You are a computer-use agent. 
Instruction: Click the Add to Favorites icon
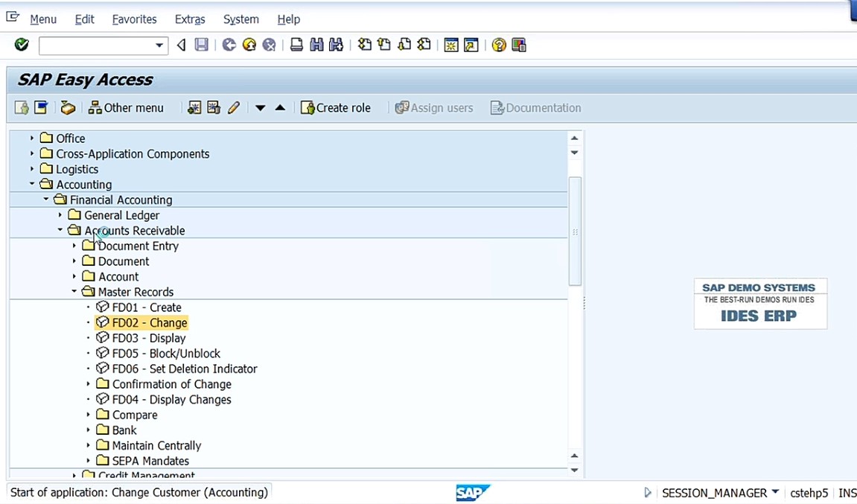pyautogui.click(x=194, y=108)
